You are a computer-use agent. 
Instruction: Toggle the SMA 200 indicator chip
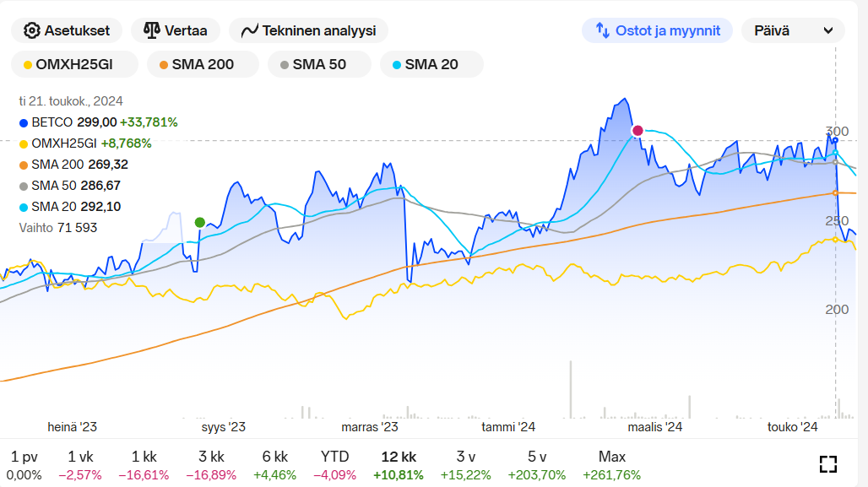197,64
